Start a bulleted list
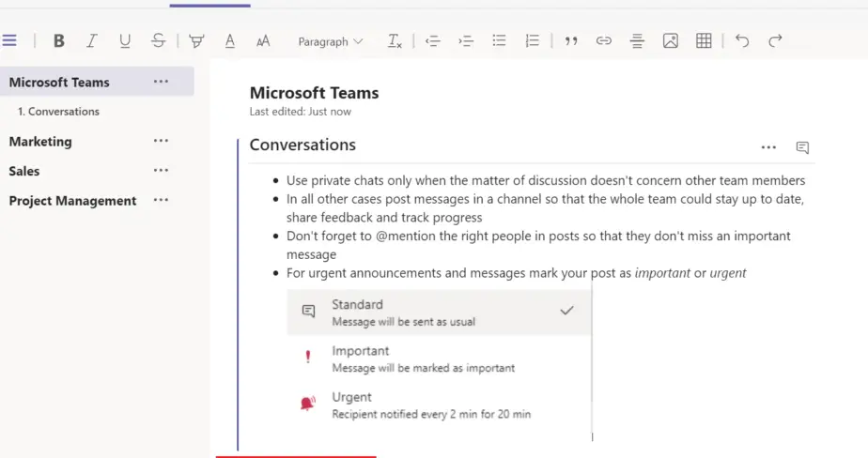 499,40
